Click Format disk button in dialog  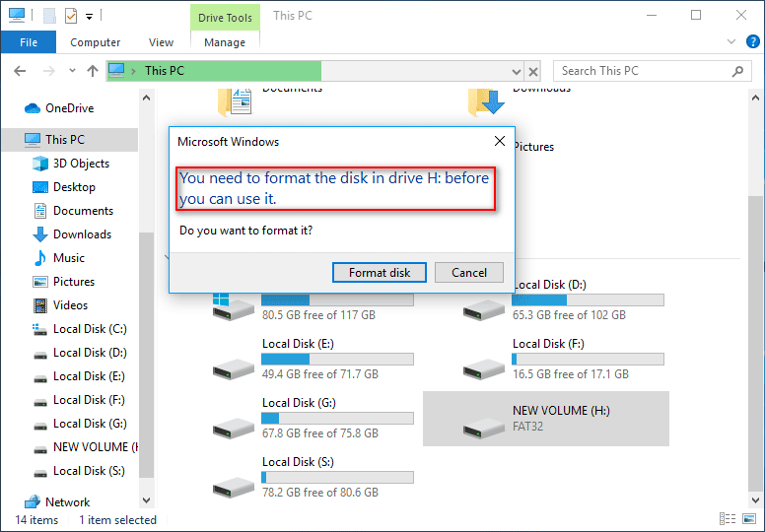(380, 272)
